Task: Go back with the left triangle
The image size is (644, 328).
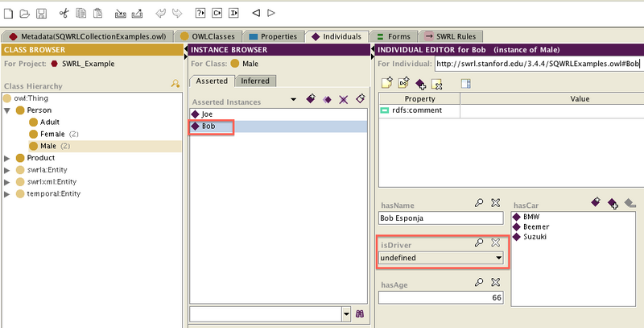Action: tap(256, 13)
